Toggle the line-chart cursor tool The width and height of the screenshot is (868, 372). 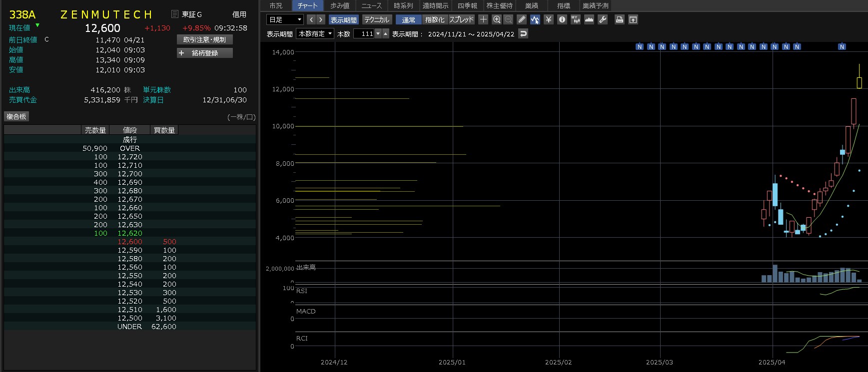tap(535, 19)
